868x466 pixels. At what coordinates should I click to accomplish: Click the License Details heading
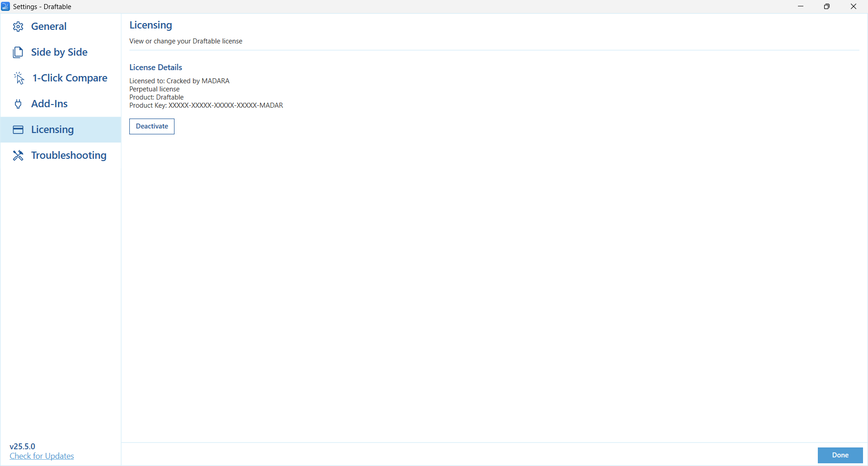(156, 67)
